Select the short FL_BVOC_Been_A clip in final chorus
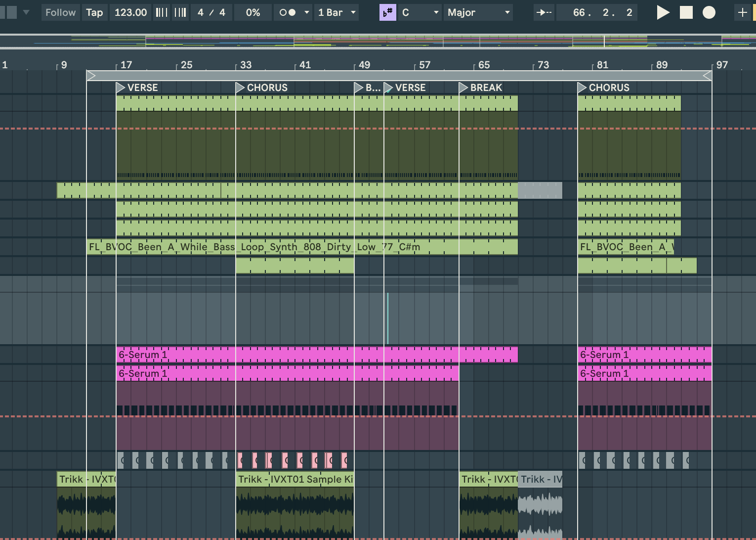The height and width of the screenshot is (540, 756). (x=626, y=247)
